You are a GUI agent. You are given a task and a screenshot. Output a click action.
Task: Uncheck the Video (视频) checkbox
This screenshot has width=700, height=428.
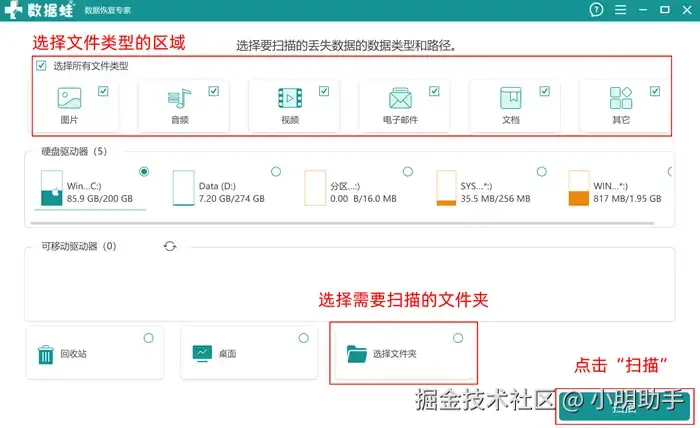pos(324,91)
